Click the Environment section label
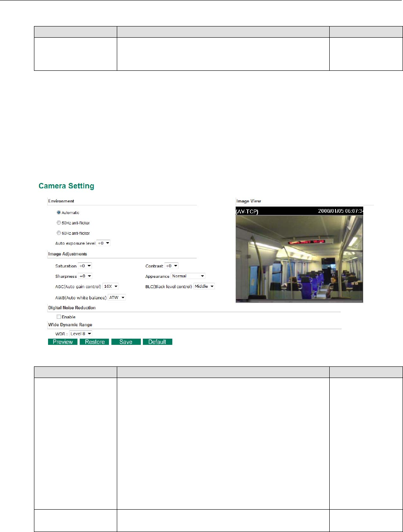 [61, 201]
